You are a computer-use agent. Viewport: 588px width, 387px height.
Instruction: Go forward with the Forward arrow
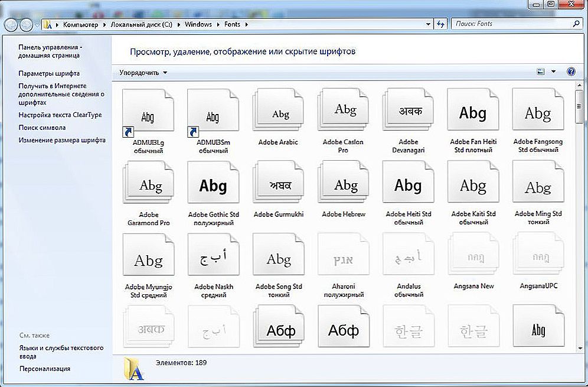tap(26, 25)
